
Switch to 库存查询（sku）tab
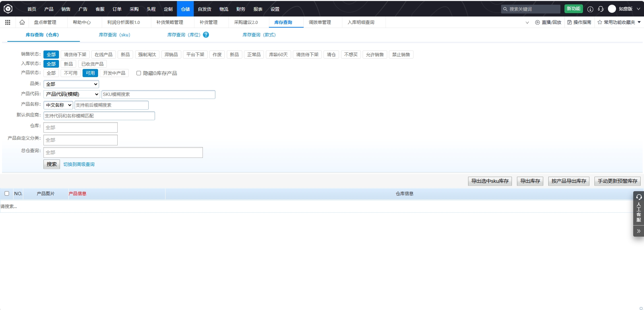115,35
